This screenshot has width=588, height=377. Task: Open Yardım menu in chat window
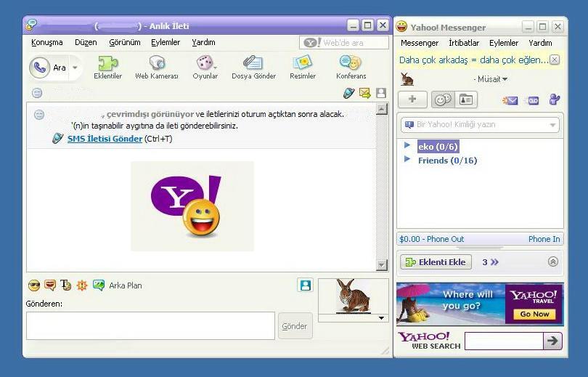pyautogui.click(x=204, y=42)
